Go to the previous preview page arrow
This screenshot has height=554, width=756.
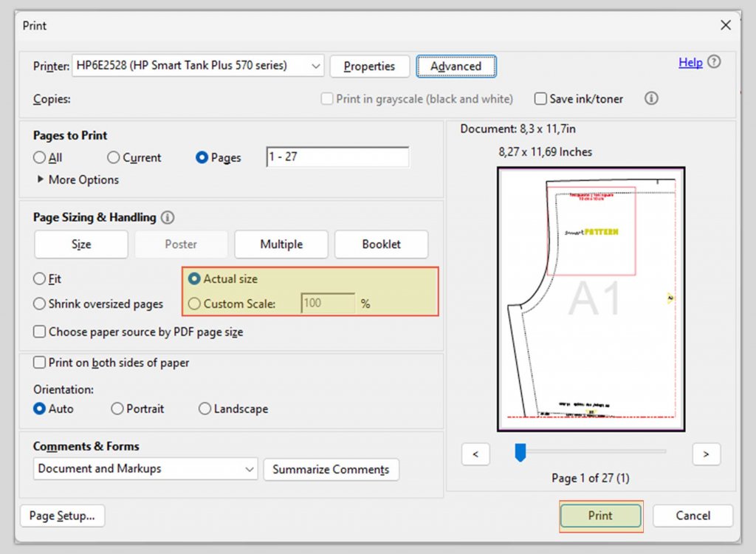tap(475, 454)
